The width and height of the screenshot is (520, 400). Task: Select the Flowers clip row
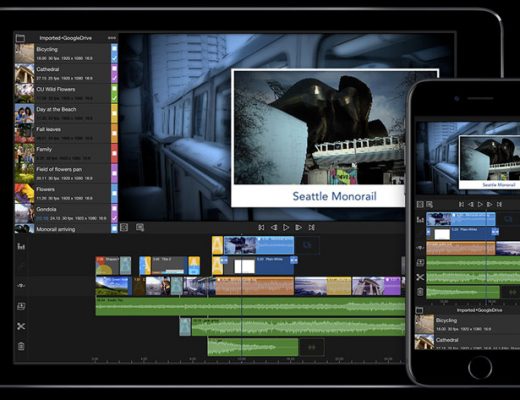[66, 193]
